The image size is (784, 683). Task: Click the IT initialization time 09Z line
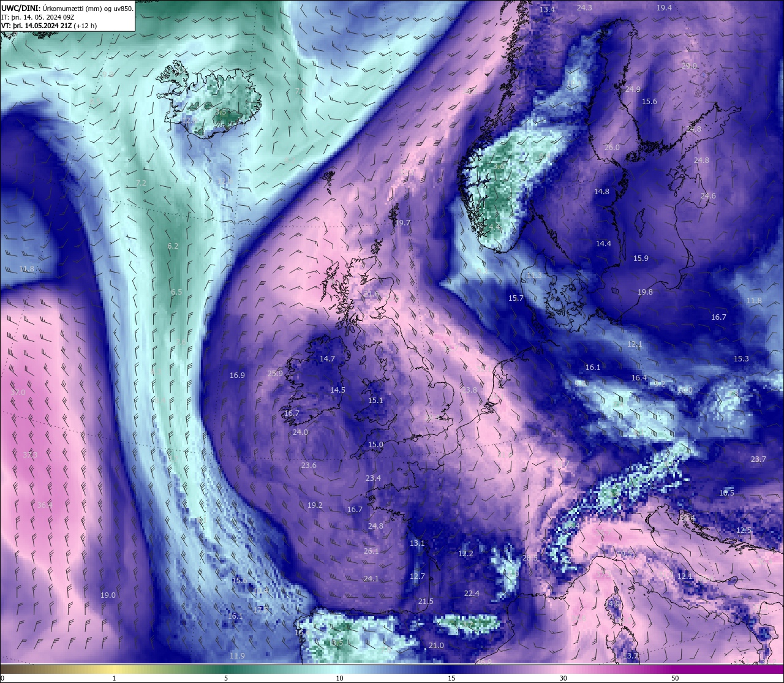click(x=37, y=17)
